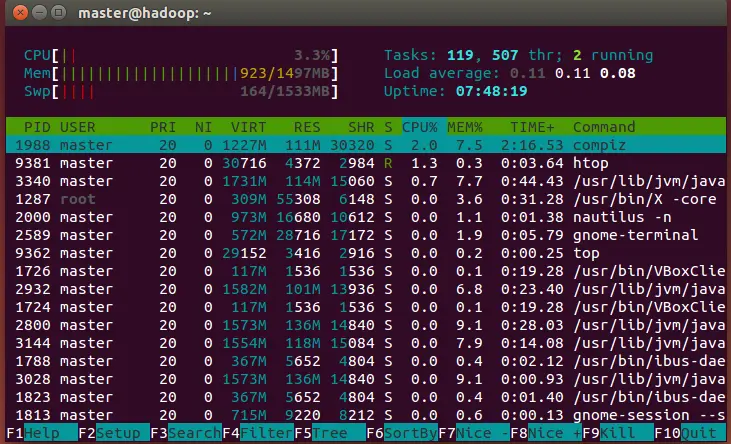Click the F1 Help function button
The height and width of the screenshot is (444, 731).
pos(42,433)
